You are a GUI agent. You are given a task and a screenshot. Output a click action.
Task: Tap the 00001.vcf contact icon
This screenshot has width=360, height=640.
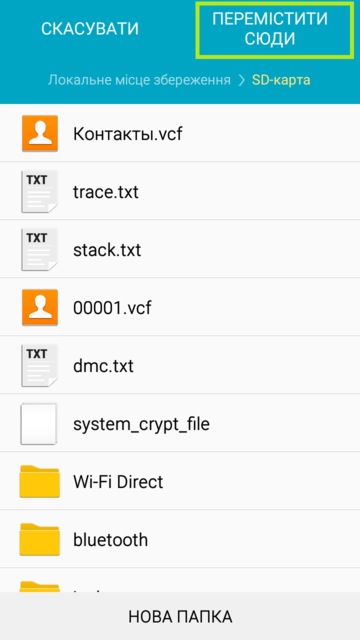tap(40, 307)
